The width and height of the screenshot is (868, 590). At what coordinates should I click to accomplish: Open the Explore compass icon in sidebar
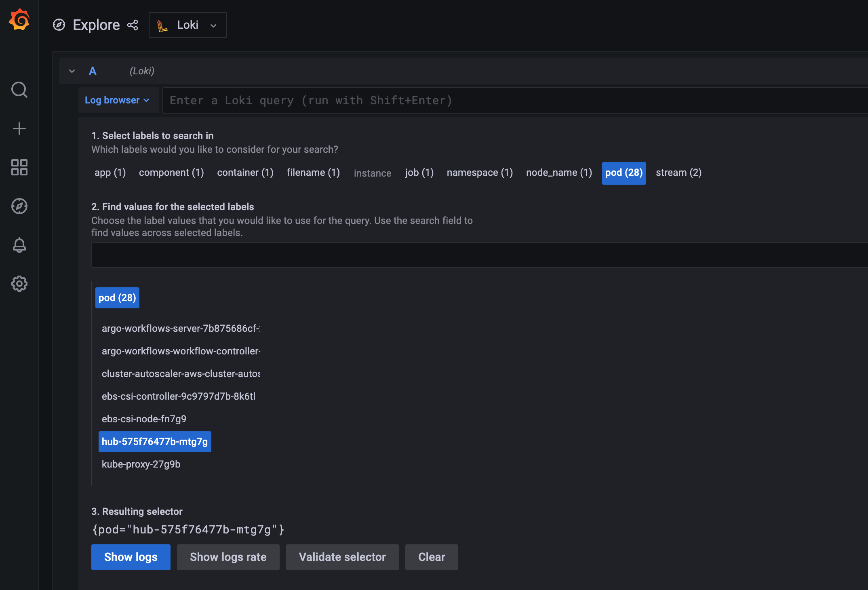click(19, 206)
